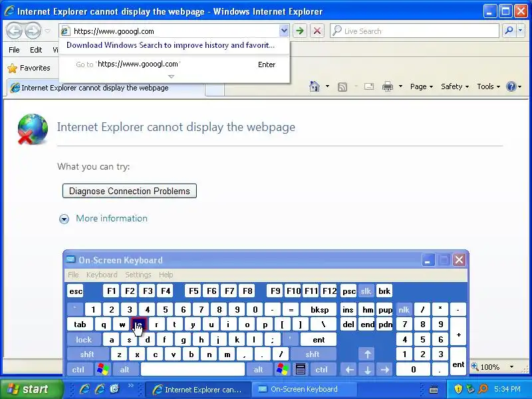Expand the More information section

(104, 219)
